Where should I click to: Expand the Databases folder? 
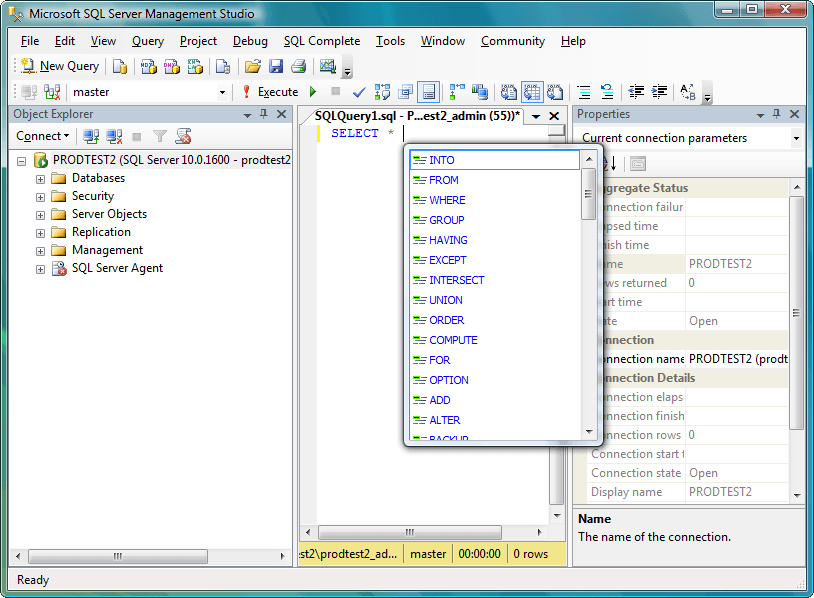[40, 179]
